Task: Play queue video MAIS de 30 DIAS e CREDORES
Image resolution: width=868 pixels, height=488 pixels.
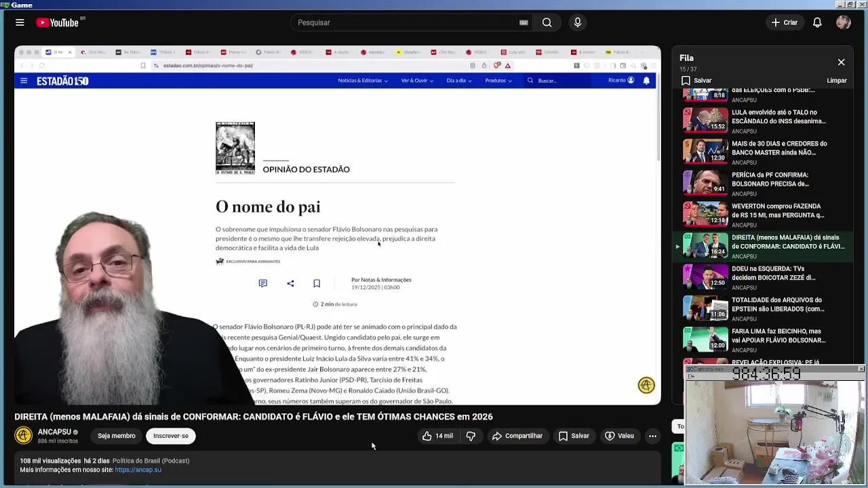Action: tap(764, 152)
